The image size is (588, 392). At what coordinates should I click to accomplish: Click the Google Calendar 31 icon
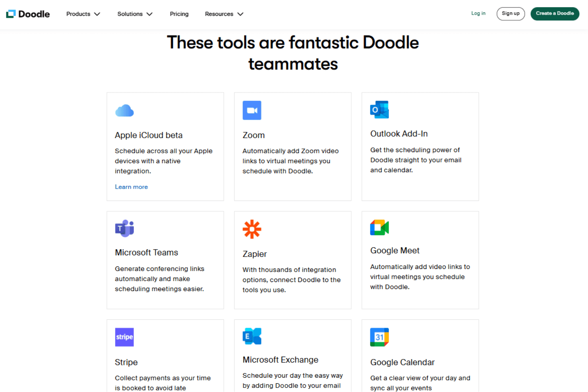point(379,337)
